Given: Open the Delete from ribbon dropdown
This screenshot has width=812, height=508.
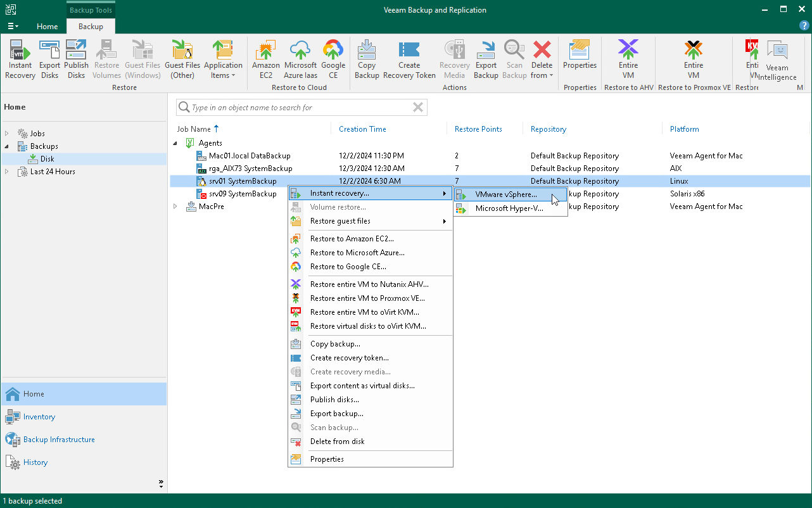Looking at the screenshot, I should point(542,60).
